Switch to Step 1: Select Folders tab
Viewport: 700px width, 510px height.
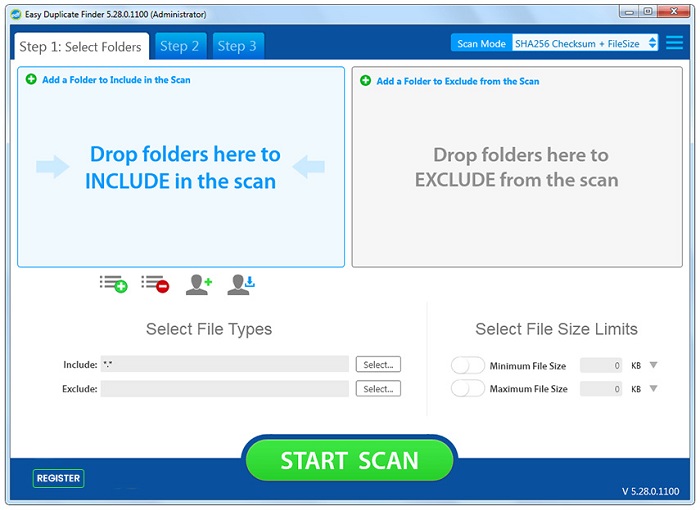coord(81,46)
